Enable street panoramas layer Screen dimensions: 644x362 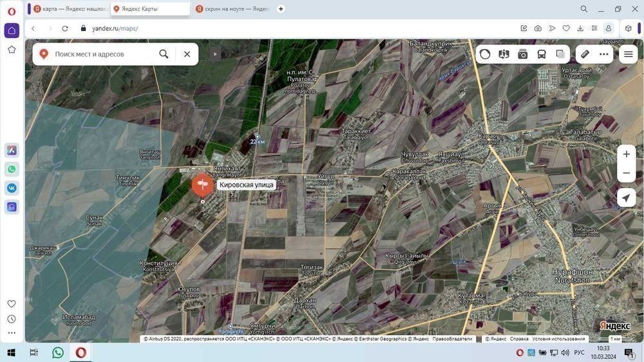(504, 54)
